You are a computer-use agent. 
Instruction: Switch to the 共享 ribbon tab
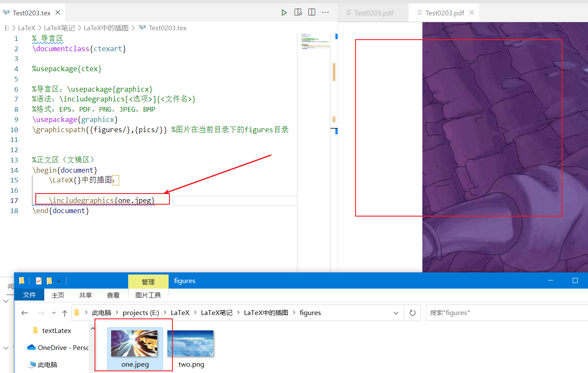86,295
